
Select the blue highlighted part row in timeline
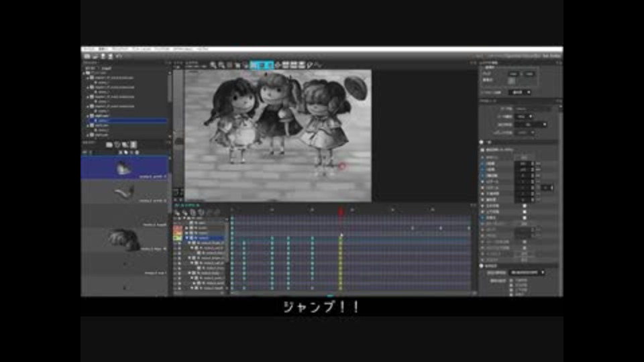205,237
